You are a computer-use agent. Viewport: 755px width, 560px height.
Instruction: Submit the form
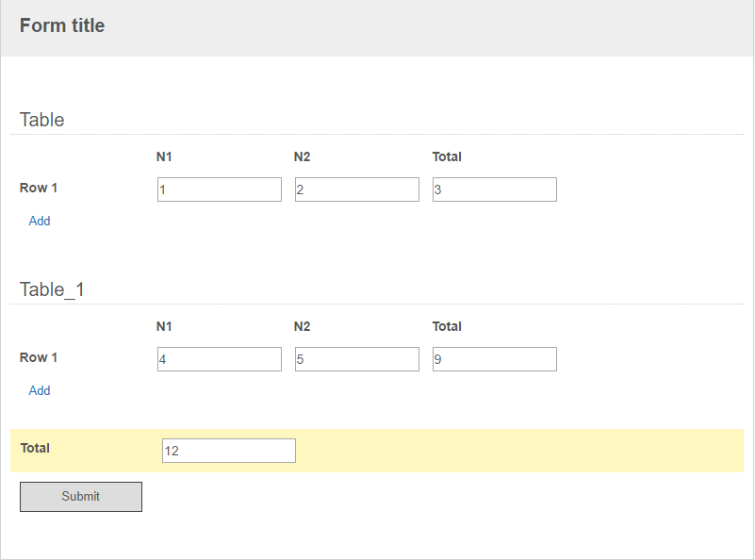(81, 497)
